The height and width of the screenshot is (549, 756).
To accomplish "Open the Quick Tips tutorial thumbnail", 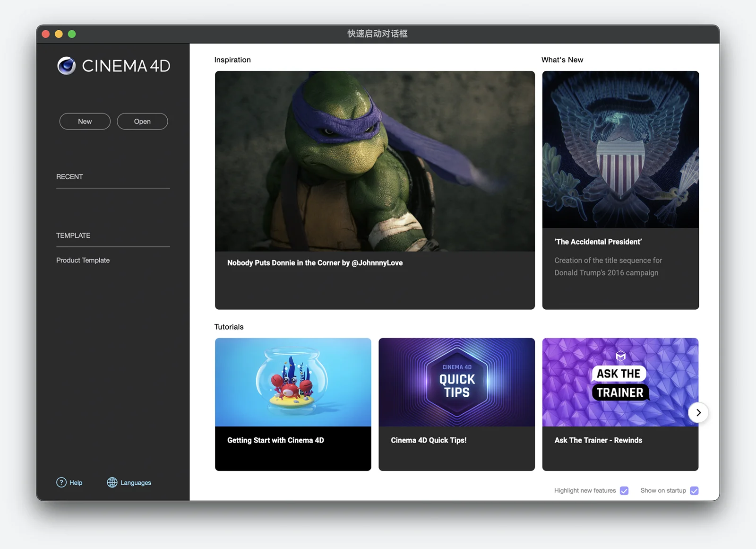I will click(457, 382).
